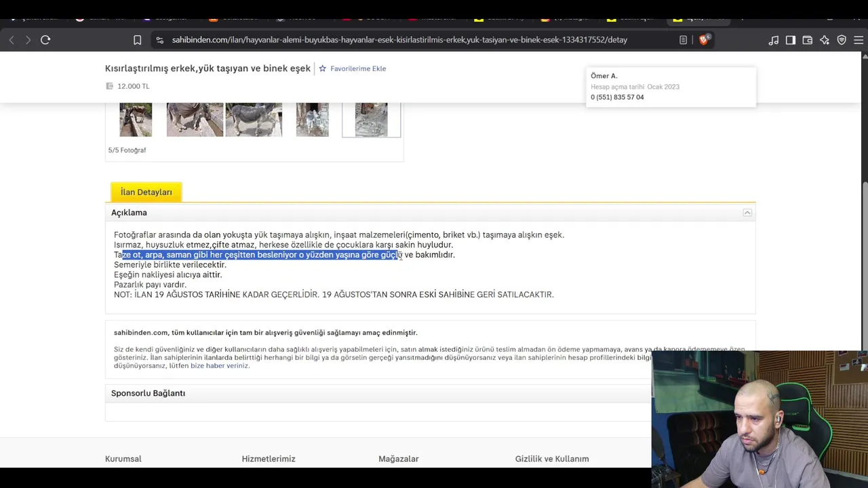Open site settings icon left of URL
The height and width of the screenshot is (488, 868).
point(159,40)
